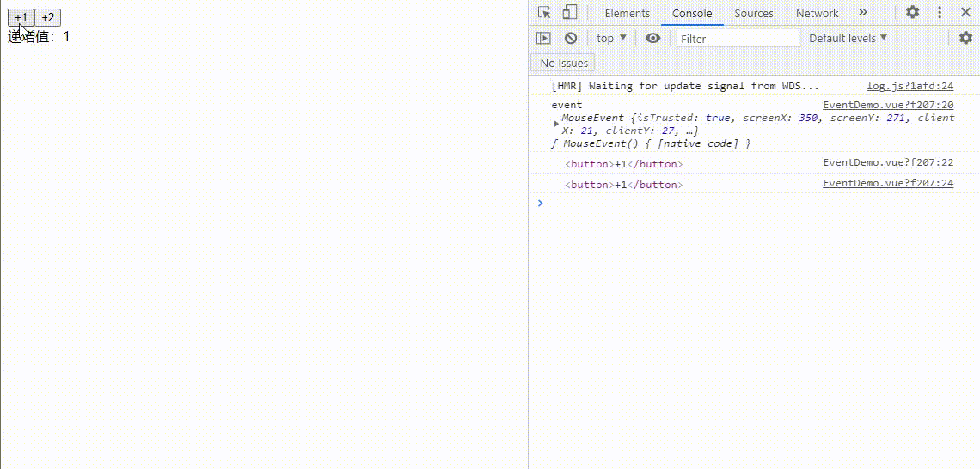Click the +1 button on the page
980x469 pixels.
point(21,17)
